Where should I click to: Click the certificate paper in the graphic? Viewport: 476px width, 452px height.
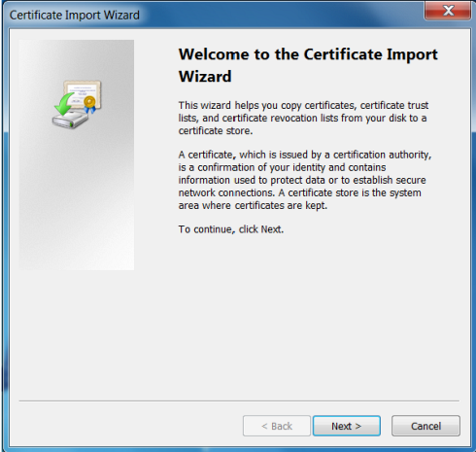pos(83,92)
